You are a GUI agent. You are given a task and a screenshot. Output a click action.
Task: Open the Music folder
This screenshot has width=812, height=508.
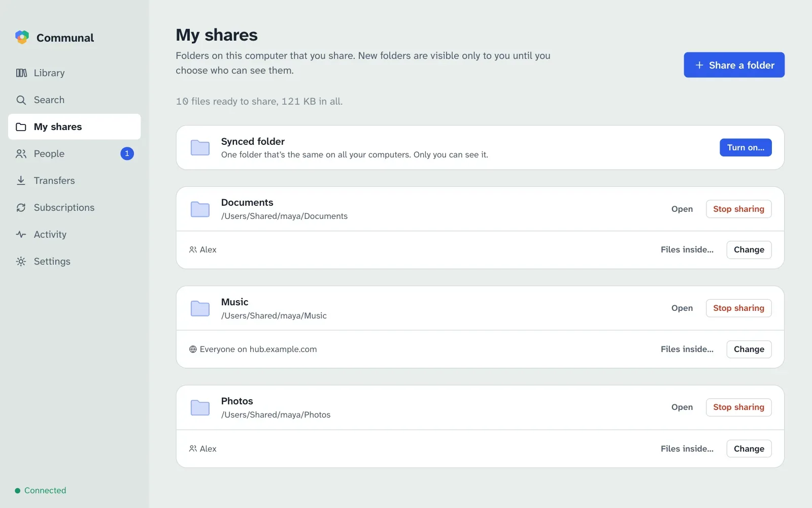click(682, 308)
